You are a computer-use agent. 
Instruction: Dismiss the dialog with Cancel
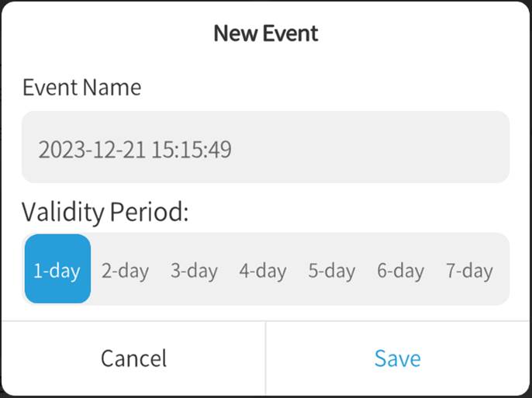click(x=133, y=358)
